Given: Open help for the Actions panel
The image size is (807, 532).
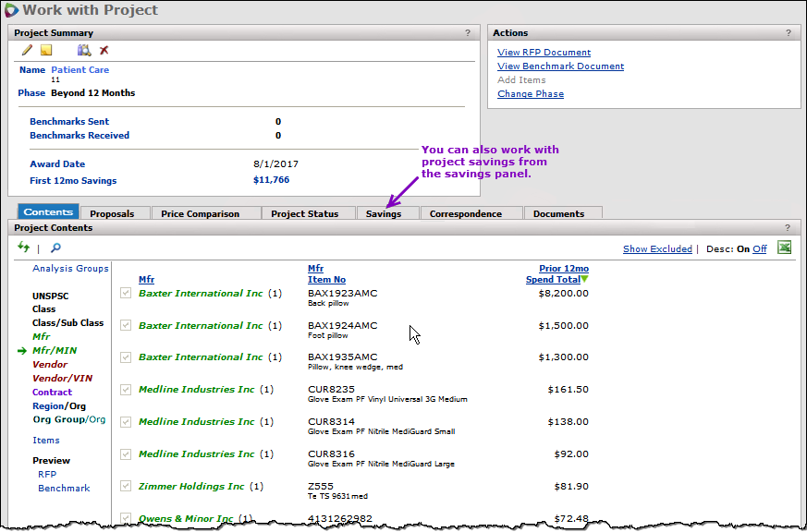Looking at the screenshot, I should click(789, 33).
